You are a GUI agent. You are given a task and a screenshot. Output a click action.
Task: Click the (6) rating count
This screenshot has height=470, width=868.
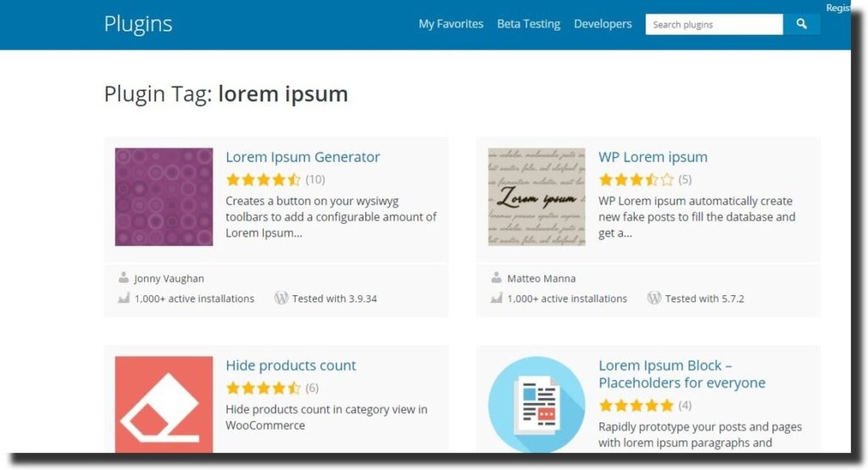[x=312, y=388]
